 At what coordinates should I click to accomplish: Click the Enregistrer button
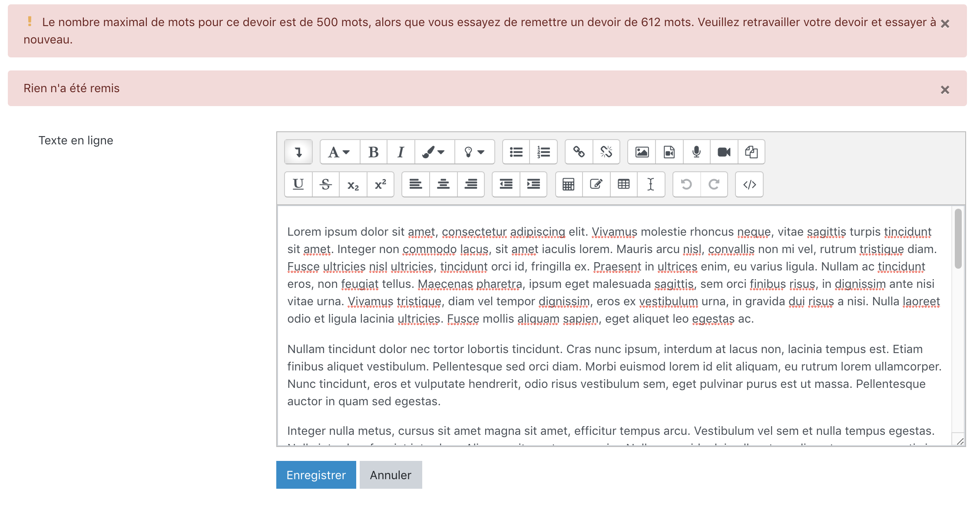click(316, 475)
